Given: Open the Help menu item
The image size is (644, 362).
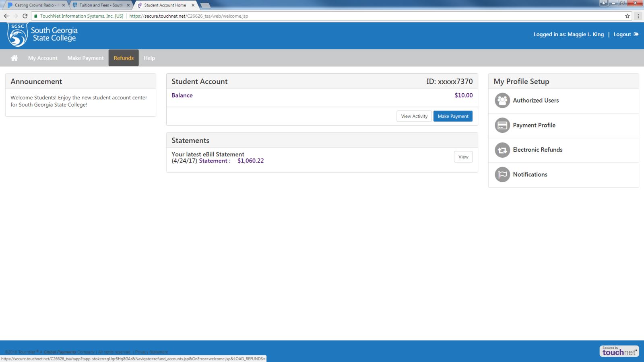Looking at the screenshot, I should point(149,58).
